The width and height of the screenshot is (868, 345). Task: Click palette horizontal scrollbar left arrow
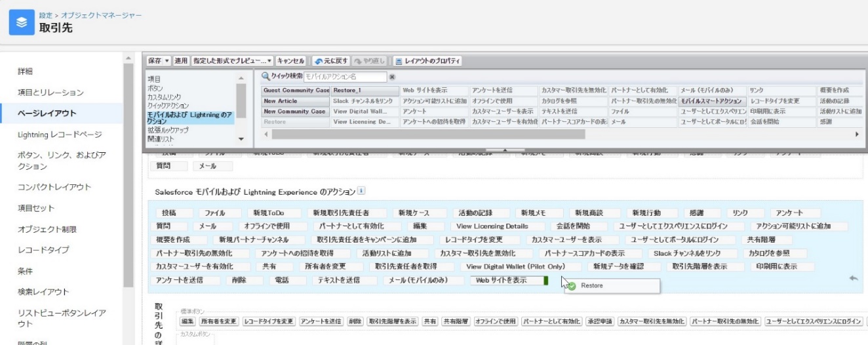(266, 133)
